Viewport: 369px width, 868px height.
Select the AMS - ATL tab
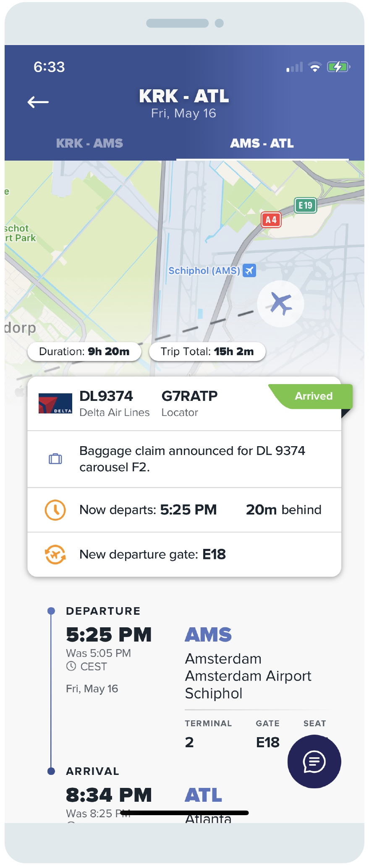click(262, 143)
